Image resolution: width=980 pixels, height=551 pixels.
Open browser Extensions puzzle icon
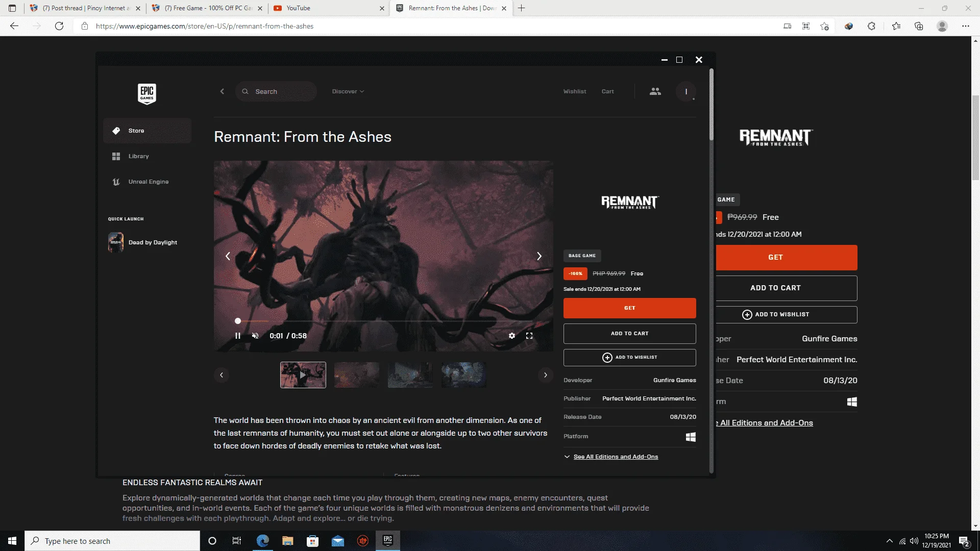(x=871, y=26)
